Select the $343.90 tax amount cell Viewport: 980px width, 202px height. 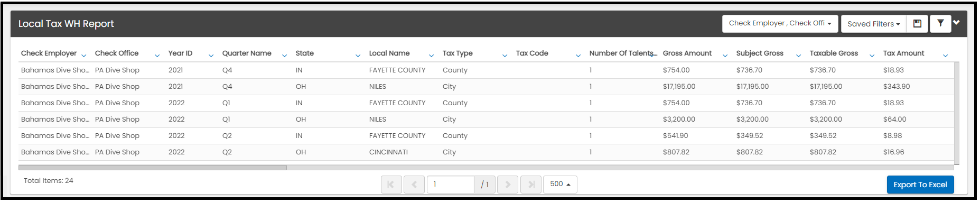[x=897, y=87]
